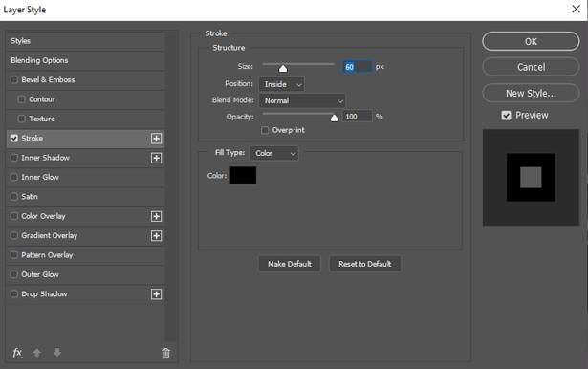
Task: Click the Cancel button
Action: 531,67
